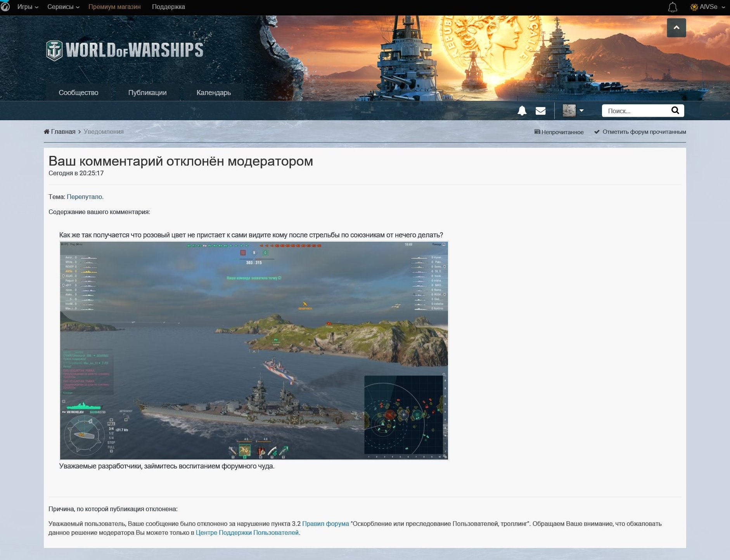730x560 pixels.
Task: Open Непрочитанное content link
Action: point(559,132)
